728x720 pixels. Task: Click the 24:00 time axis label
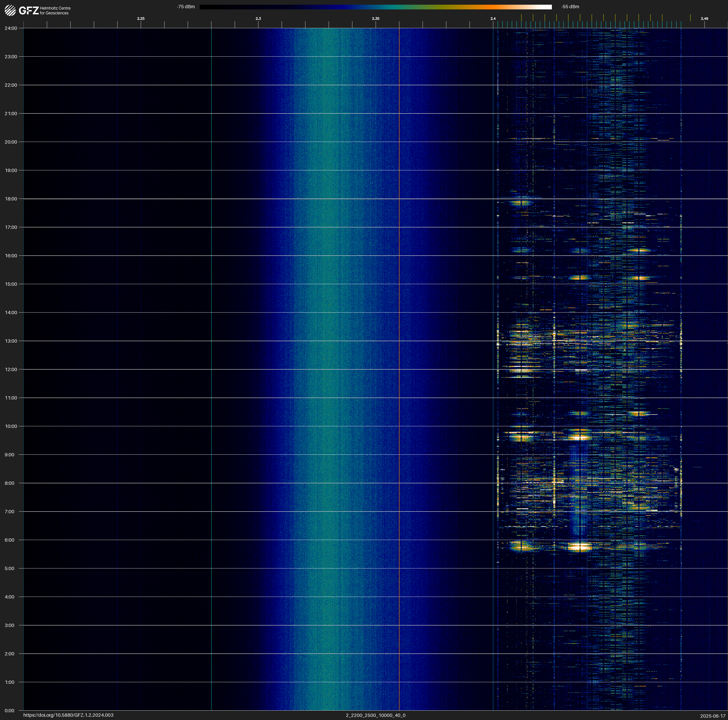[11, 28]
